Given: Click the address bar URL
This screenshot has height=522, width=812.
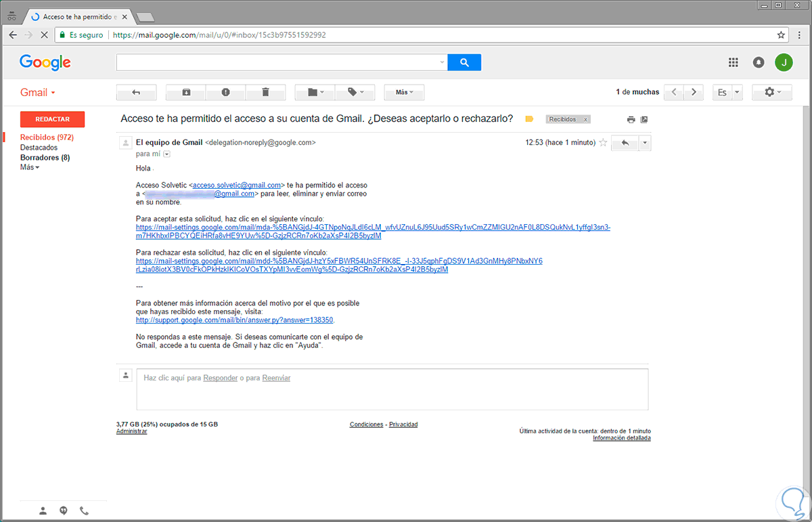Looking at the screenshot, I should pyautogui.click(x=219, y=35).
